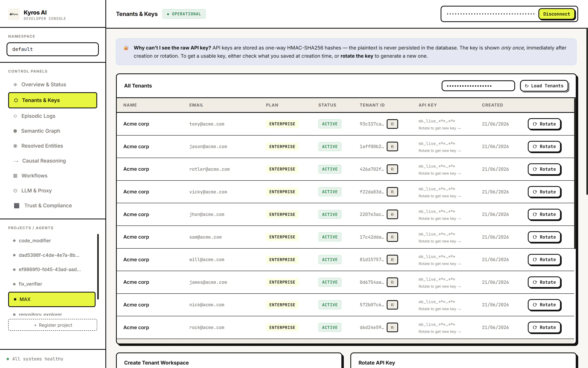
Task: Click the Disconnect button
Action: click(557, 14)
